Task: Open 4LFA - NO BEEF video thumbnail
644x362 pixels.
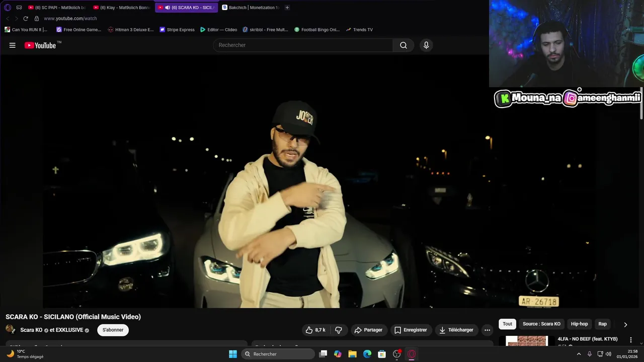Action: pos(527,341)
